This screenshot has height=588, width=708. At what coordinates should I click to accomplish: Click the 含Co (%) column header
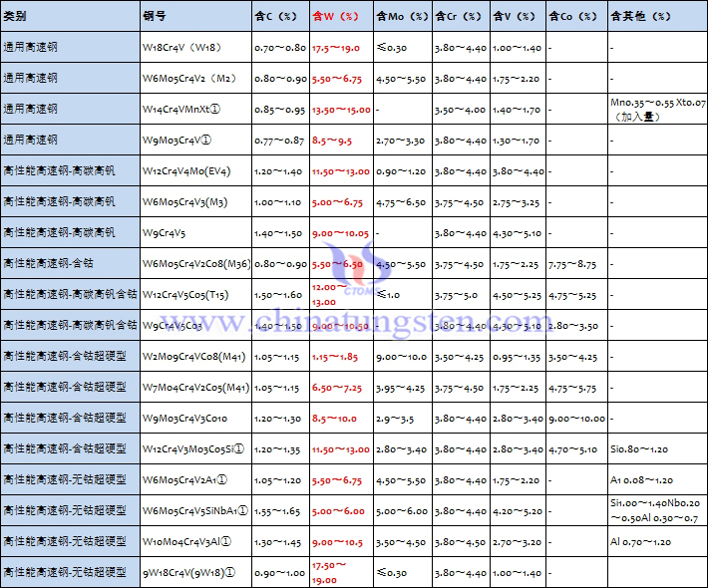[576, 16]
